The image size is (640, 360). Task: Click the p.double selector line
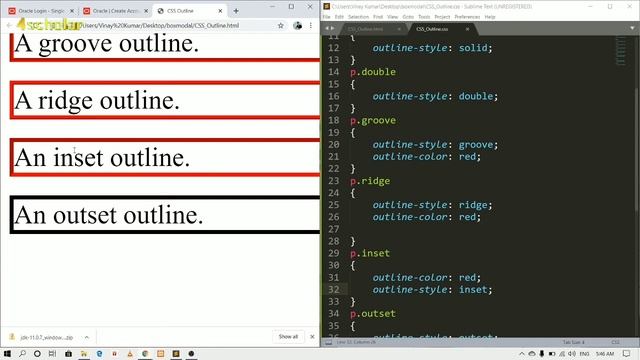pos(373,72)
